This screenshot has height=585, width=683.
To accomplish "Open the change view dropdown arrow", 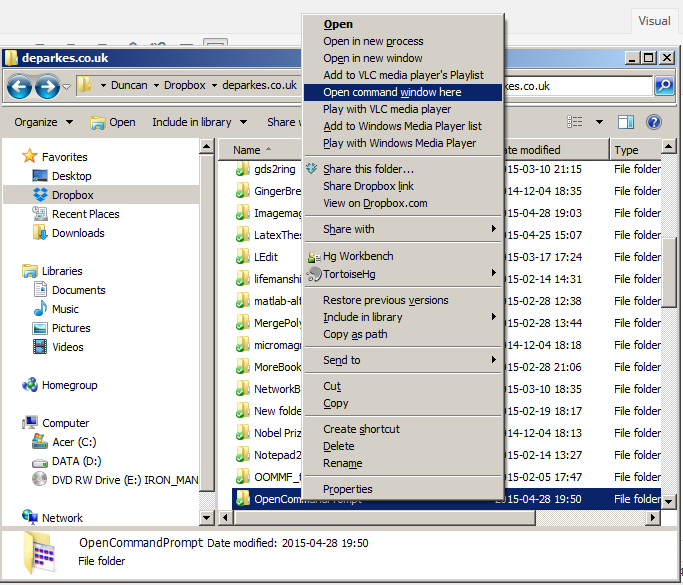I will (x=599, y=122).
